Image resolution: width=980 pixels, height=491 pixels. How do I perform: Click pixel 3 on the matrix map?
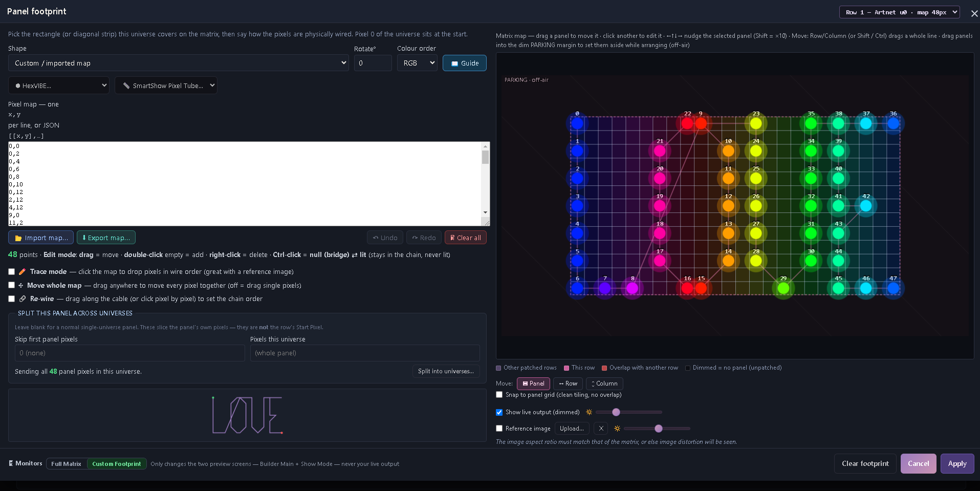[577, 206]
